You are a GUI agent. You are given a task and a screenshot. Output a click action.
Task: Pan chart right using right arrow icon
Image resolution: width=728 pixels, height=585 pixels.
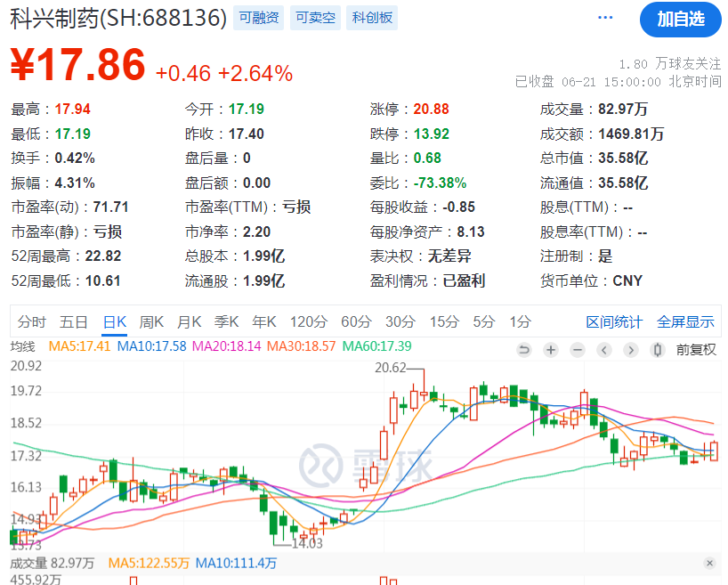630,350
